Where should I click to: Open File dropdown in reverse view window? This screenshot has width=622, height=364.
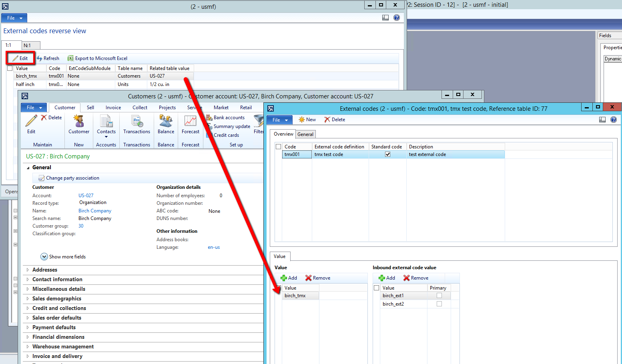[14, 18]
